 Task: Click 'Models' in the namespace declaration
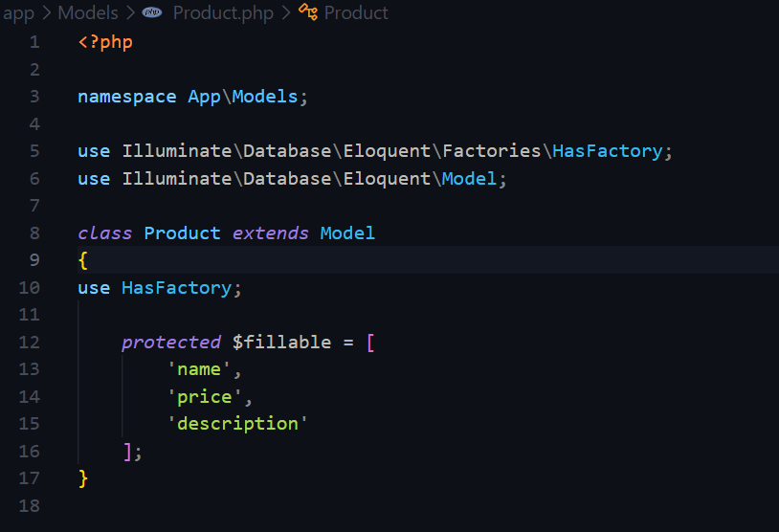(265, 97)
